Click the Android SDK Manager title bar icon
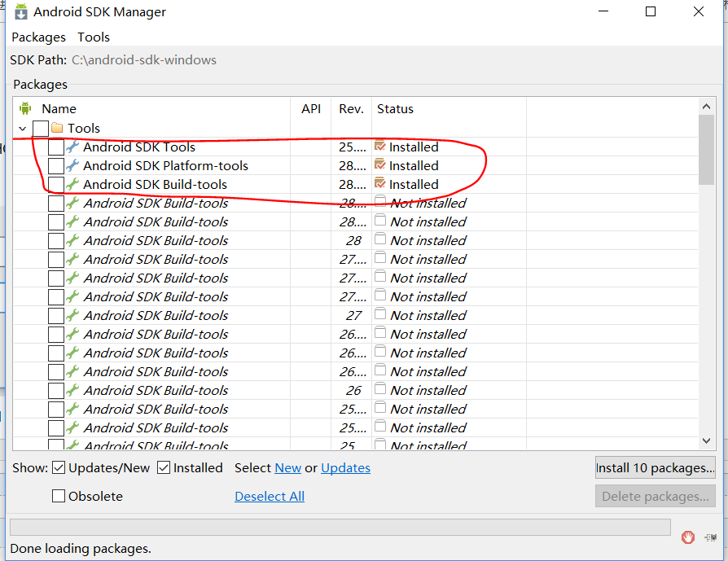 point(21,11)
